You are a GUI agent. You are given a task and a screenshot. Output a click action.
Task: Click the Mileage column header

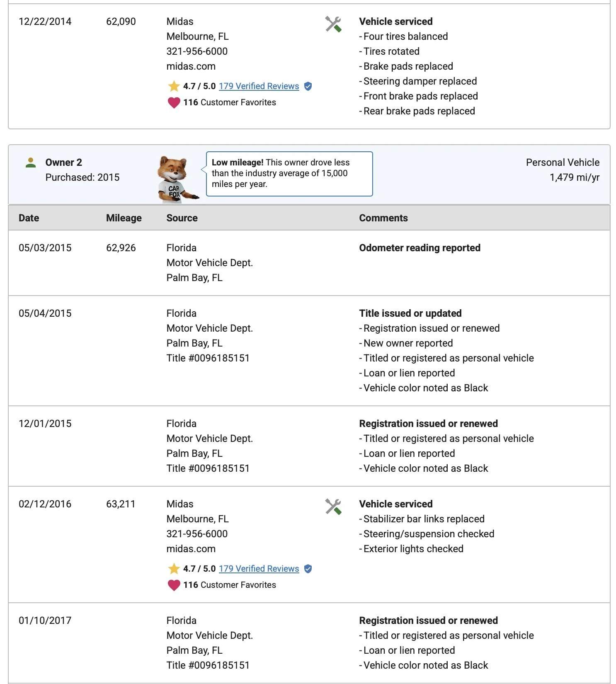pyautogui.click(x=124, y=218)
